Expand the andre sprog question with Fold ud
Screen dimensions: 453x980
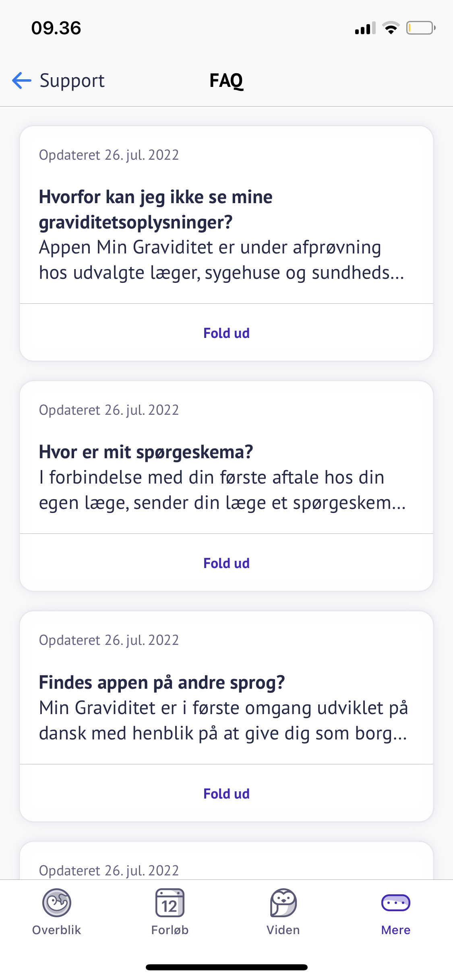click(x=226, y=794)
